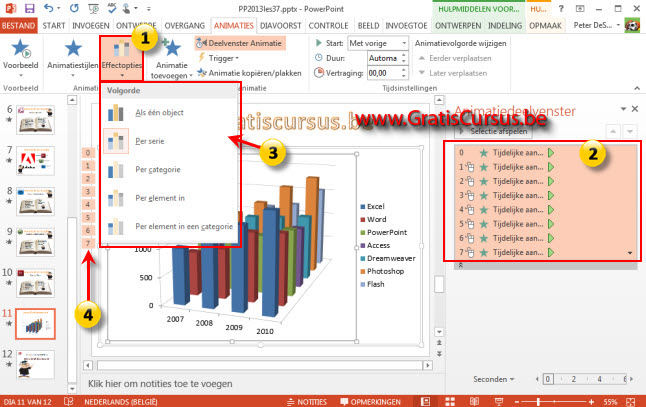Open Animatiestijlen gallery
The image size is (646, 407).
click(x=73, y=58)
